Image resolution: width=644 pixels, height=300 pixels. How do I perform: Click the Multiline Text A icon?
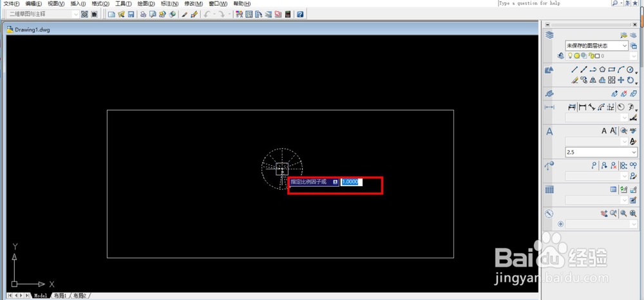604,131
